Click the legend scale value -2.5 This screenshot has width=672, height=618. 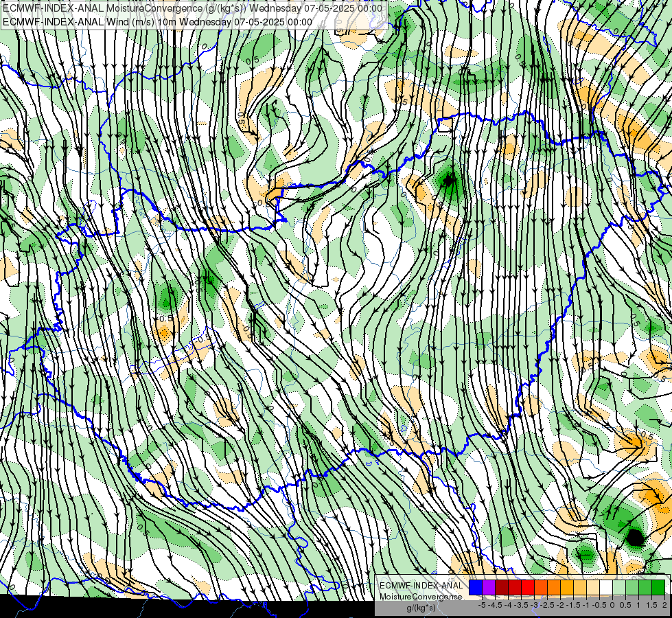[x=547, y=605]
